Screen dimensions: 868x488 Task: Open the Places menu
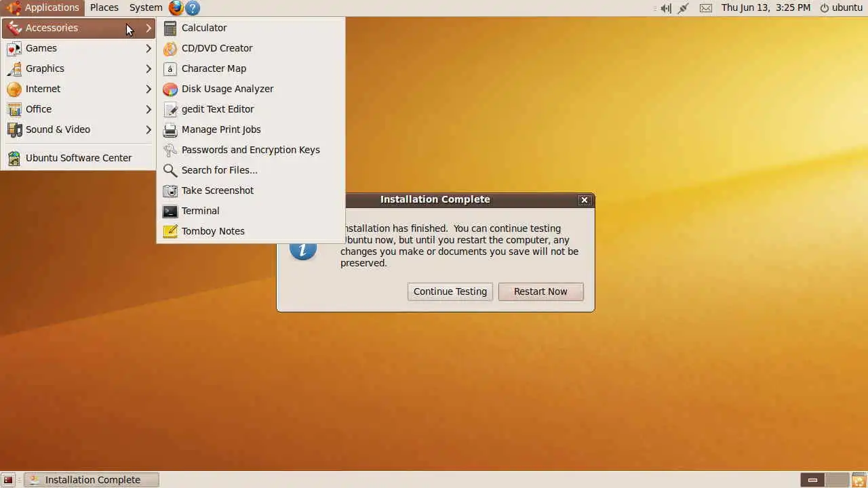104,7
